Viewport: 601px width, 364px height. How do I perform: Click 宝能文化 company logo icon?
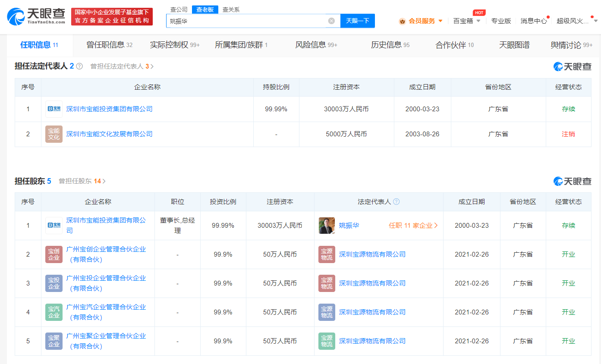pos(54,134)
